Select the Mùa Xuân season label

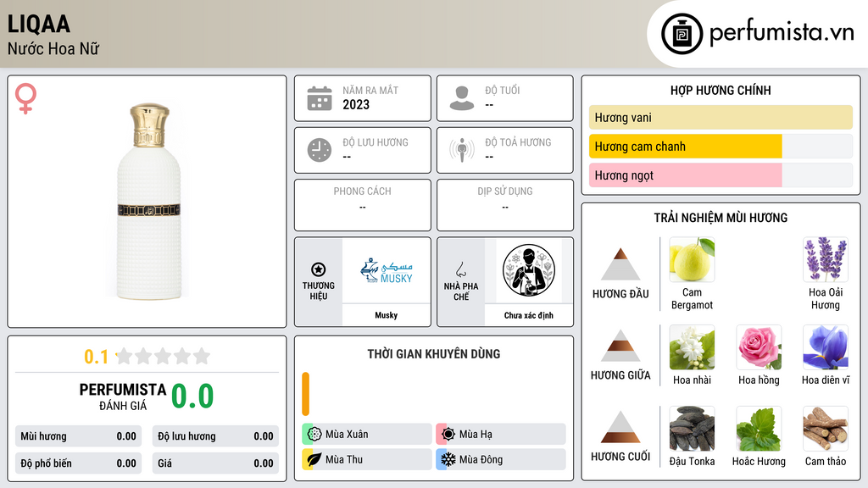pyautogui.click(x=347, y=435)
